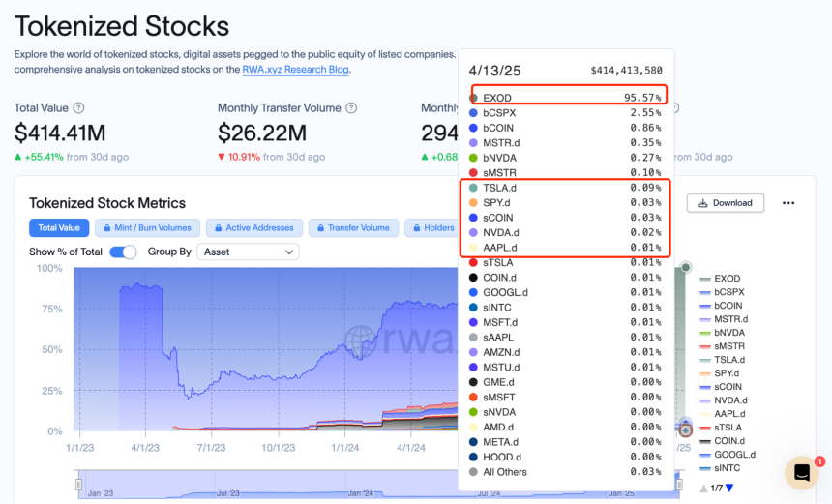Click the download icon in Download button
The image size is (832, 504).
pyautogui.click(x=703, y=203)
